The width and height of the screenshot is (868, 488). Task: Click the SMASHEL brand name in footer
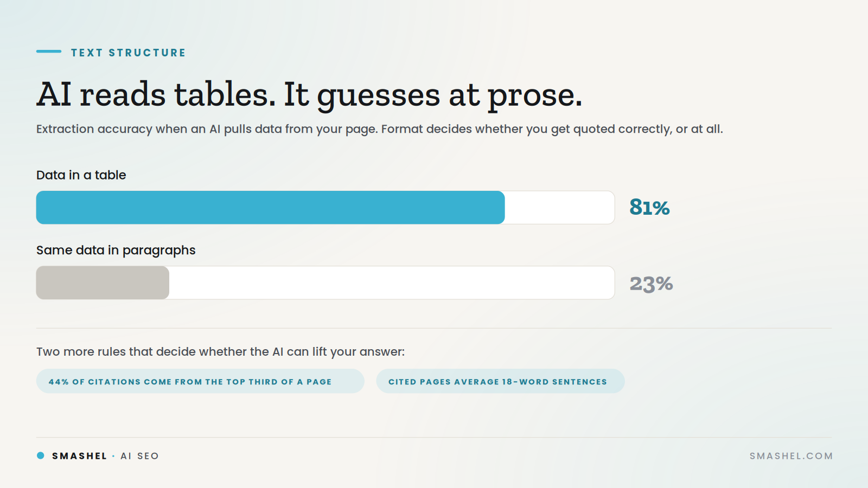click(x=79, y=456)
